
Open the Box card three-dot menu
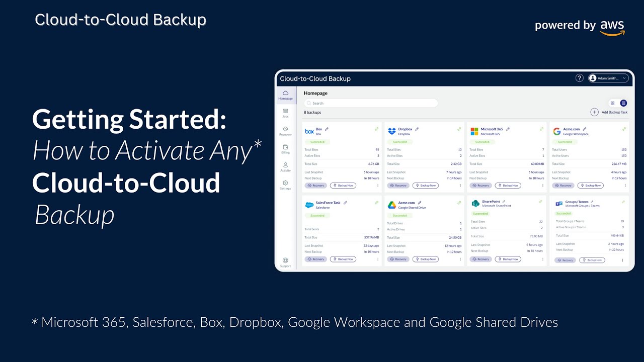(x=378, y=186)
